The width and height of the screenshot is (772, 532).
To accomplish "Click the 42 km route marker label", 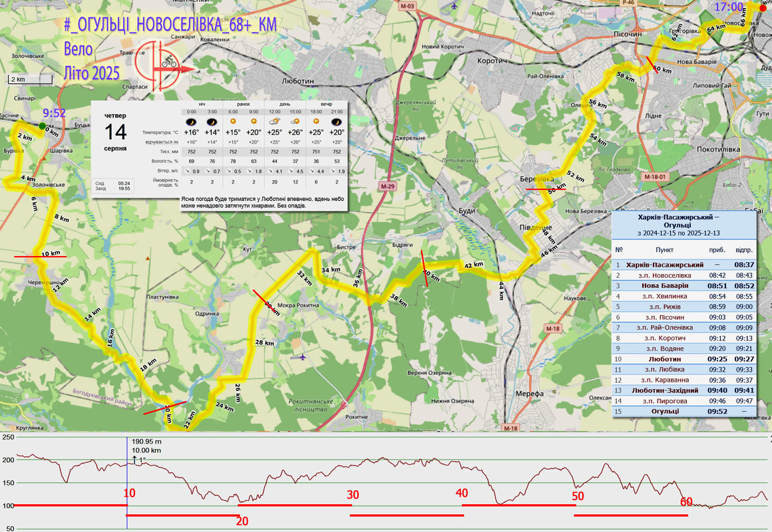I will tap(474, 265).
